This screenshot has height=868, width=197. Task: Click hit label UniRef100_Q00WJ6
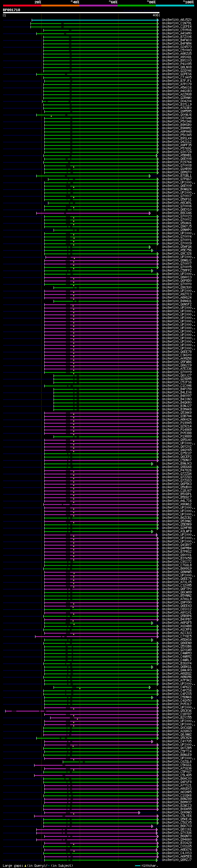click(x=177, y=115)
